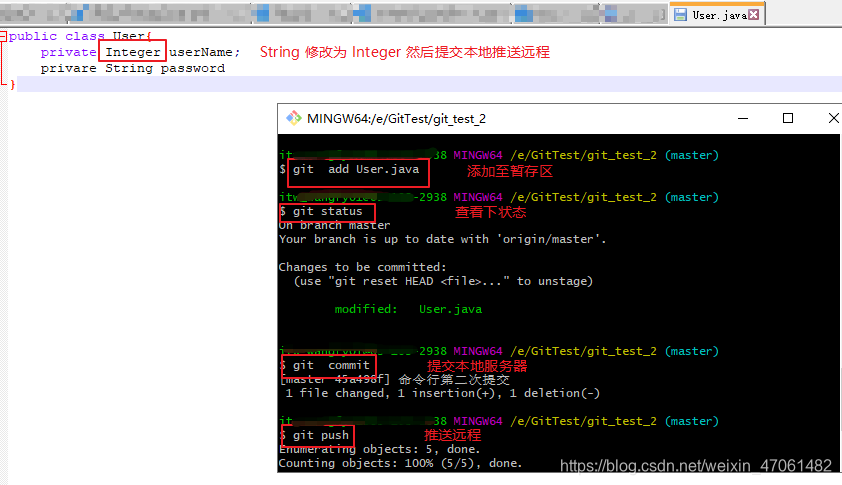Click 'git status' command in terminal
The width and height of the screenshot is (842, 485).
point(328,212)
